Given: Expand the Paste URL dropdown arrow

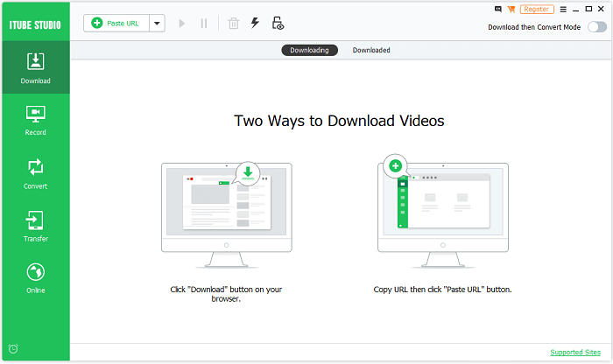Looking at the screenshot, I should (157, 24).
